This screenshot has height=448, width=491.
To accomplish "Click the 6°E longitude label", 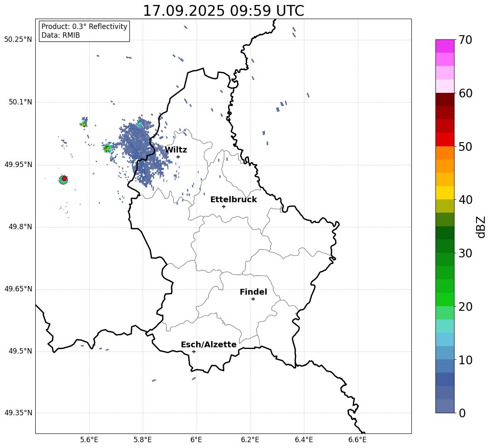I will pyautogui.click(x=197, y=440).
